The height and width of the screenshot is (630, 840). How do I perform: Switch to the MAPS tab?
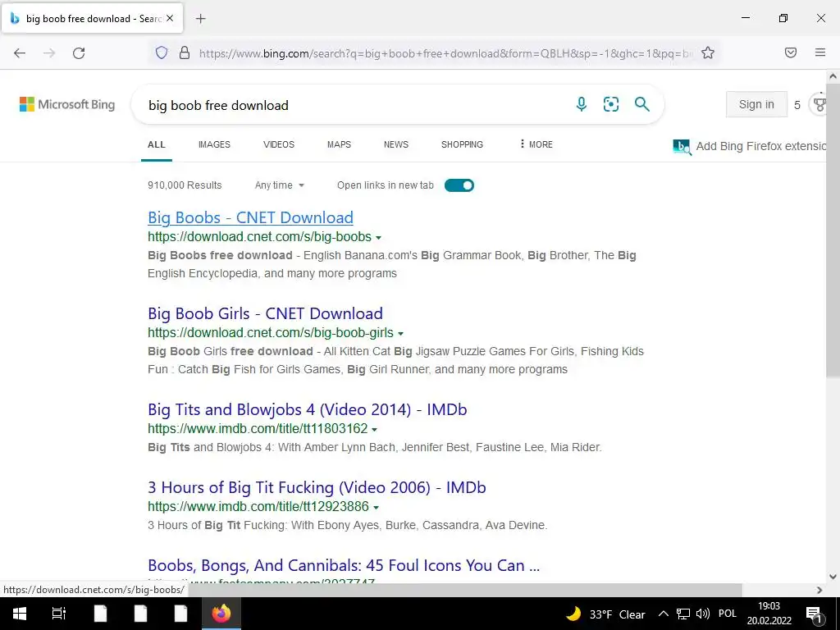tap(339, 144)
